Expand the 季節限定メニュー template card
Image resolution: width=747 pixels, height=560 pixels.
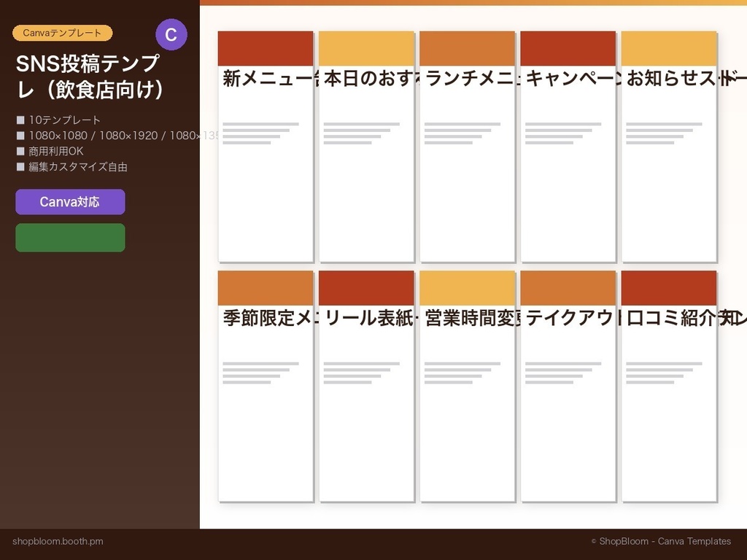click(x=266, y=386)
